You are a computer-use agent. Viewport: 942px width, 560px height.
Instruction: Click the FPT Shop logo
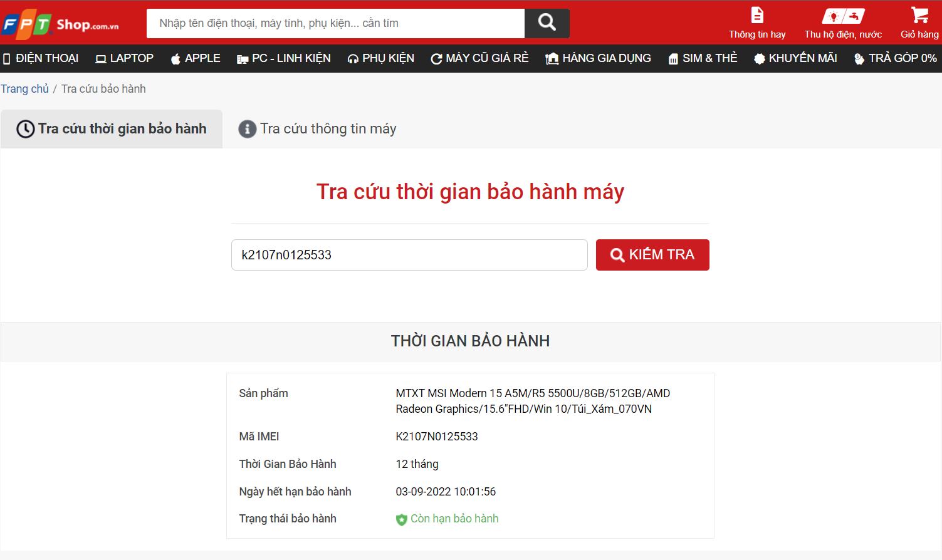[60, 24]
